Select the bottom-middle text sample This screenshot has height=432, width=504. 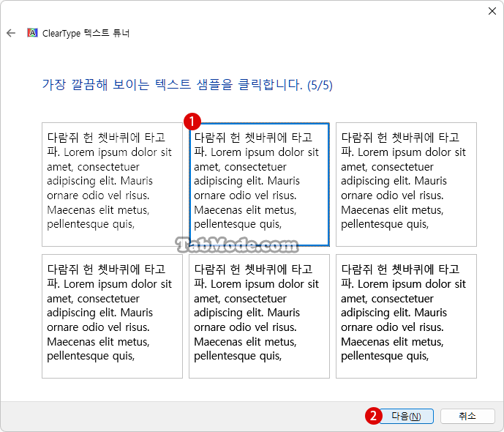pyautogui.click(x=260, y=316)
